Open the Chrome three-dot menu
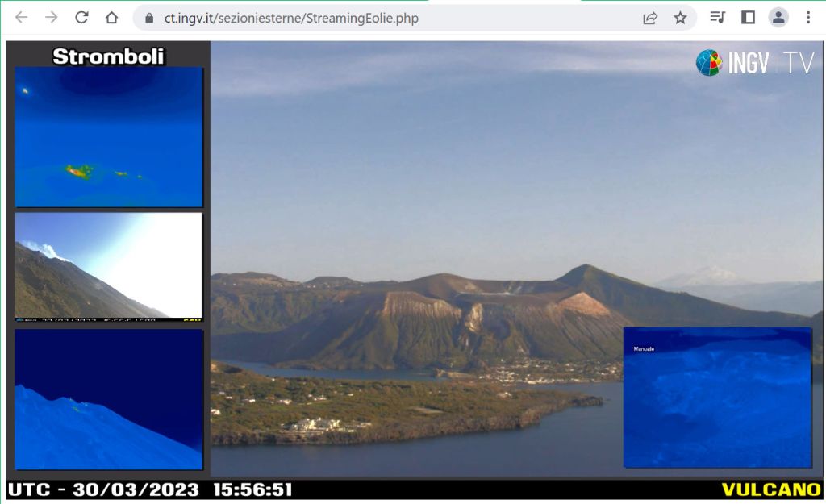Viewport: 826px width, 504px height. [x=807, y=18]
